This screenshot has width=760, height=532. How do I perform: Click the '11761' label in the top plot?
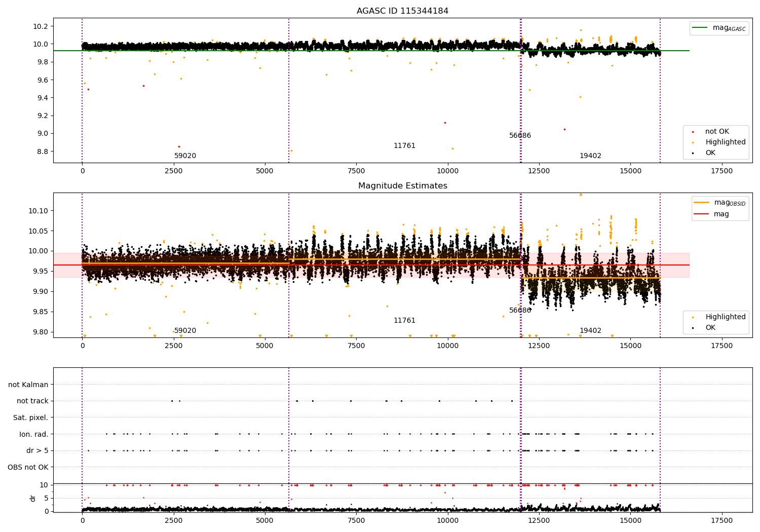tap(404, 146)
